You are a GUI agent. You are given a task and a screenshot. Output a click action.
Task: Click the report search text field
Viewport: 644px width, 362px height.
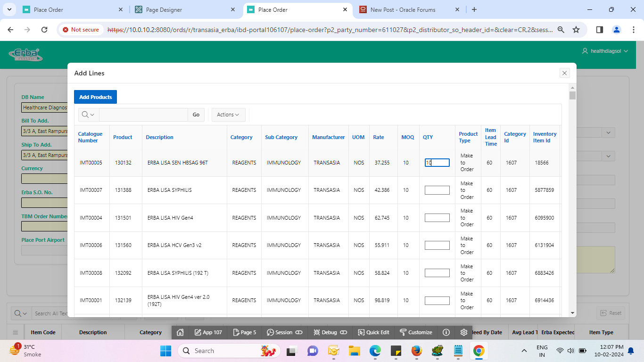click(x=143, y=115)
